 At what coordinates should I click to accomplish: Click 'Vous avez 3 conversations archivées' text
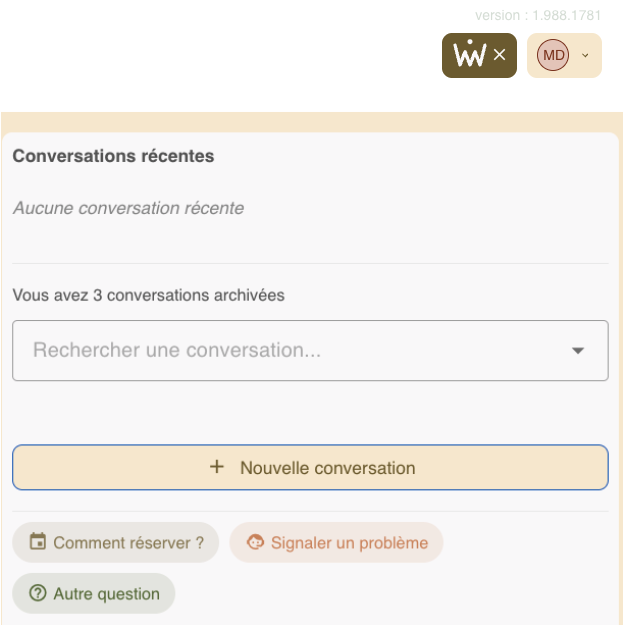(x=148, y=295)
